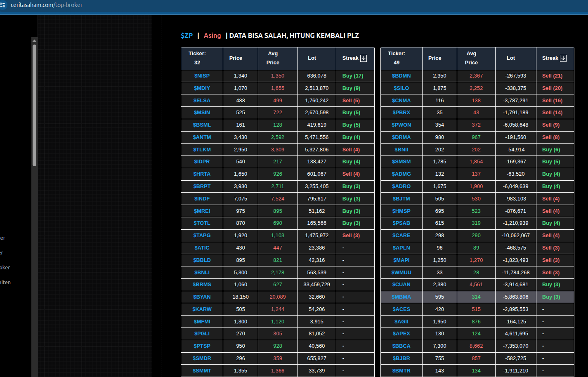Select the $SILO ticker
588x377 pixels.
tap(401, 88)
